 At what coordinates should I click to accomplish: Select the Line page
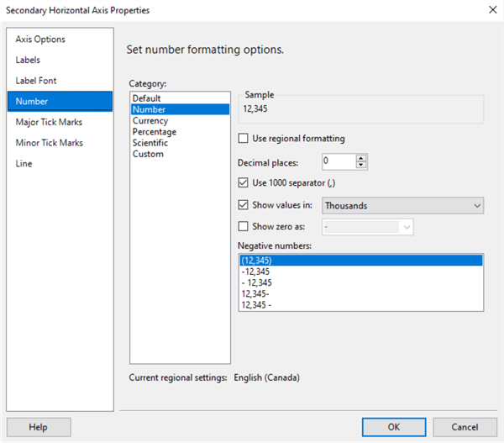point(24,163)
